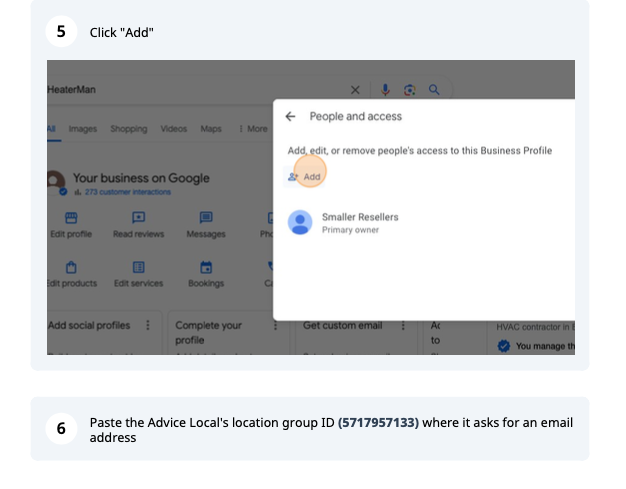
Task: Switch to the Videos tab
Action: (174, 129)
